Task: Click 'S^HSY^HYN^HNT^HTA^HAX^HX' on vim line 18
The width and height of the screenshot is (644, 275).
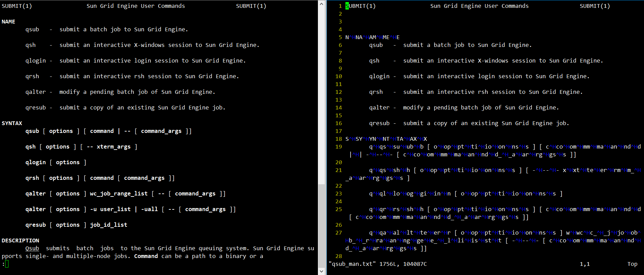Action: pyautogui.click(x=386, y=139)
